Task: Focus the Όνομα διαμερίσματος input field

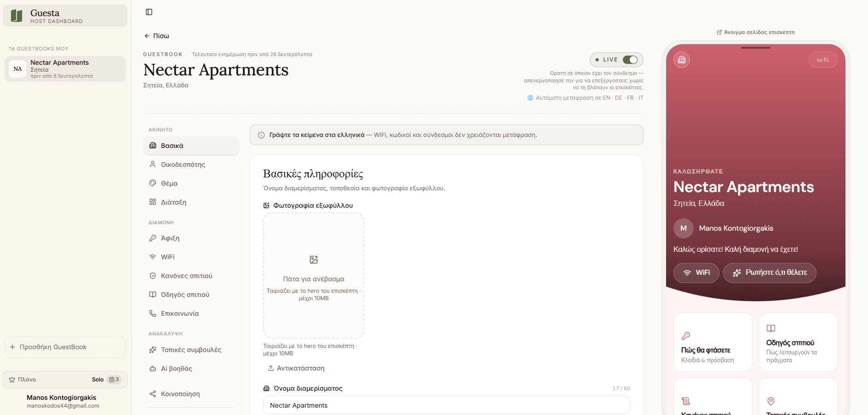Action: (x=447, y=405)
